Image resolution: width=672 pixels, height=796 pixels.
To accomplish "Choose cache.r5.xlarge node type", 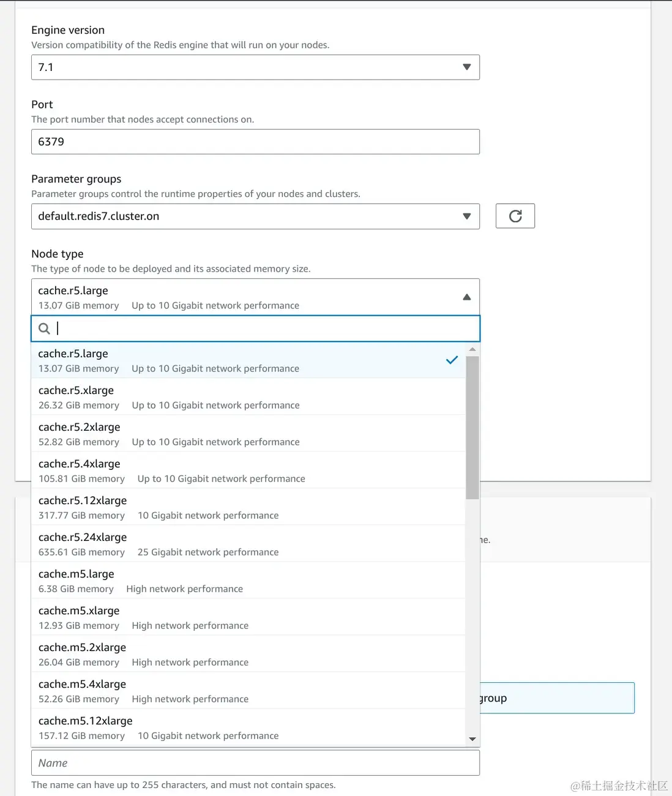I will click(248, 397).
